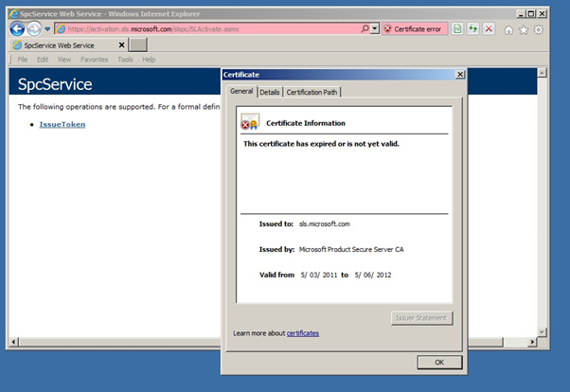Click the Forward navigation arrow
This screenshot has width=570, height=392.
[35, 29]
